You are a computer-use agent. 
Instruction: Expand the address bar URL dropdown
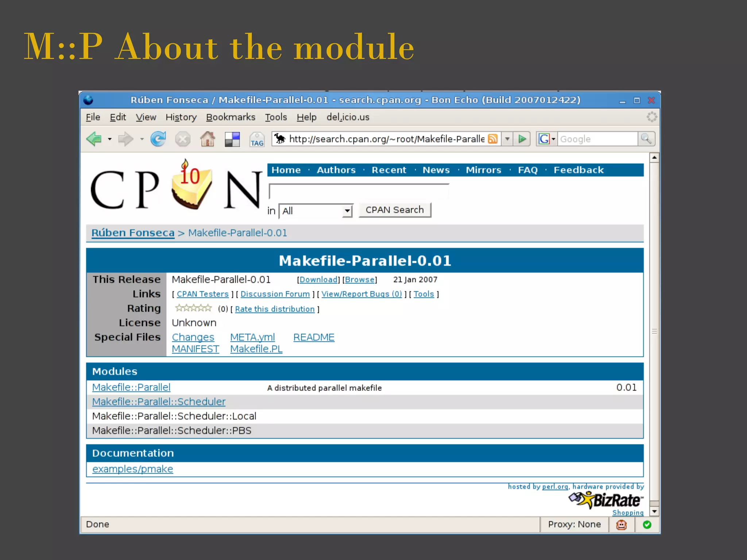(x=507, y=139)
